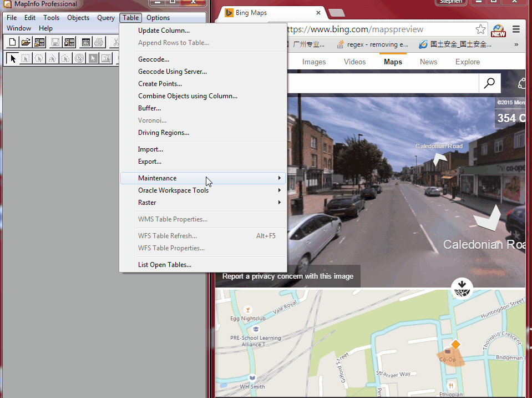Choose the Polygon Select tool
Screen dimensions: 532x398
(x=52, y=58)
